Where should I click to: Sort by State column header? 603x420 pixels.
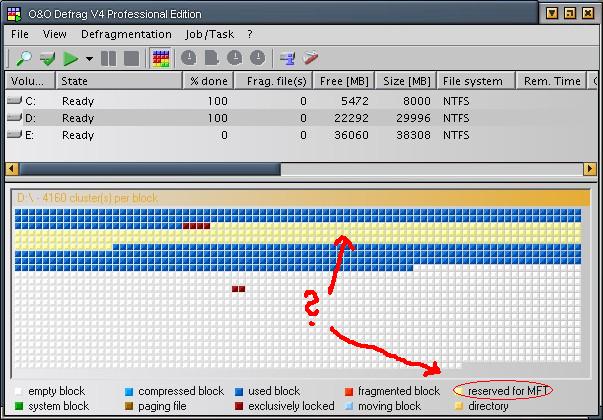[x=119, y=81]
